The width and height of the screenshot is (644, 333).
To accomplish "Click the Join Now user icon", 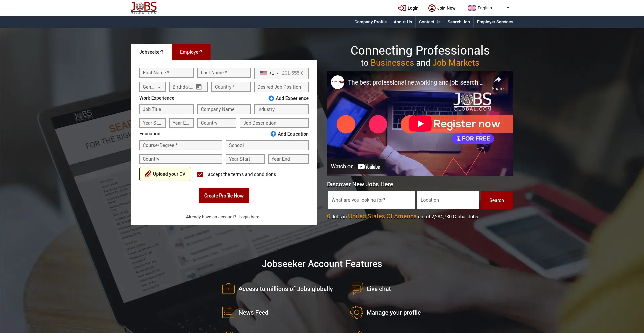I will (x=432, y=8).
